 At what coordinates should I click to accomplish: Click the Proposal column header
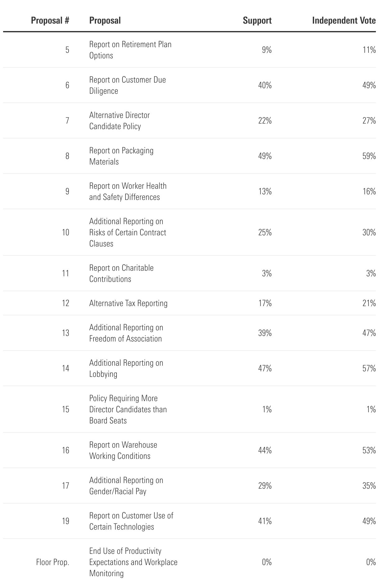point(105,20)
